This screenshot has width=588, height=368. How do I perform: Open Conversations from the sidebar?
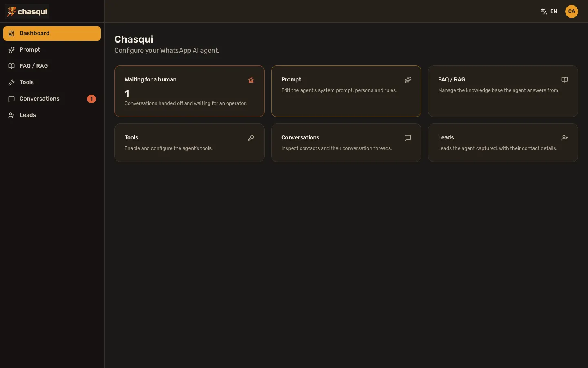click(x=52, y=99)
